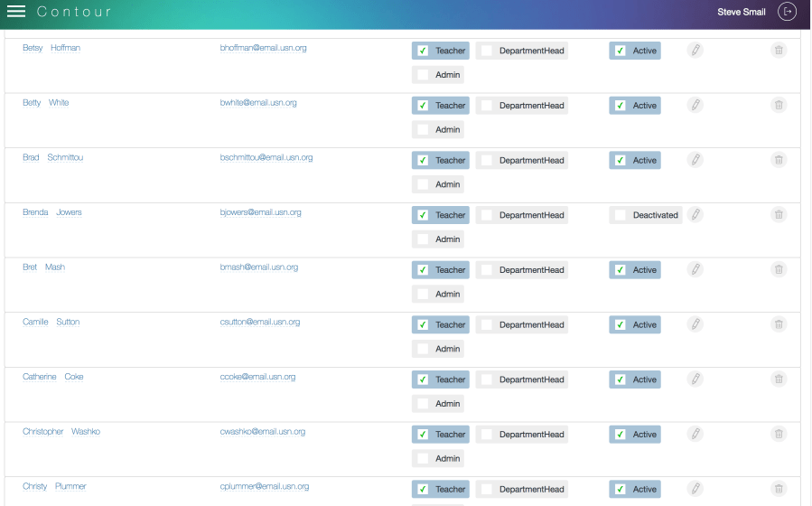Enable Admin role for Camille Sutton

[x=423, y=349]
